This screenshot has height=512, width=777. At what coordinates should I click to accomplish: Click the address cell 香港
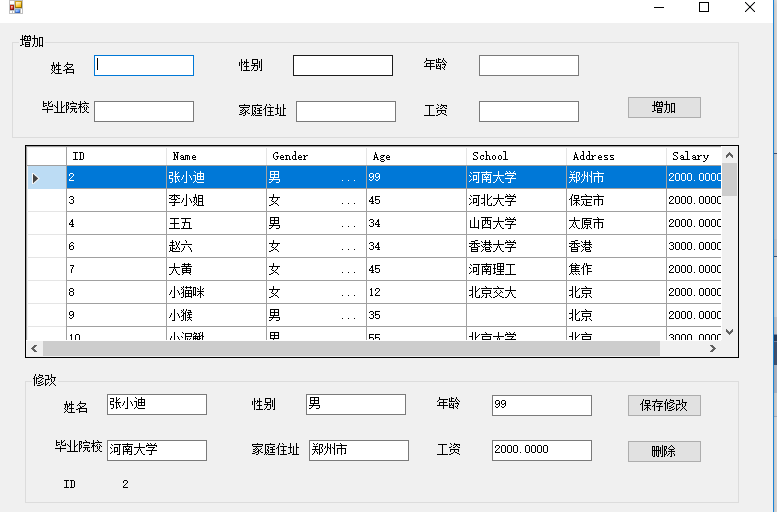617,246
